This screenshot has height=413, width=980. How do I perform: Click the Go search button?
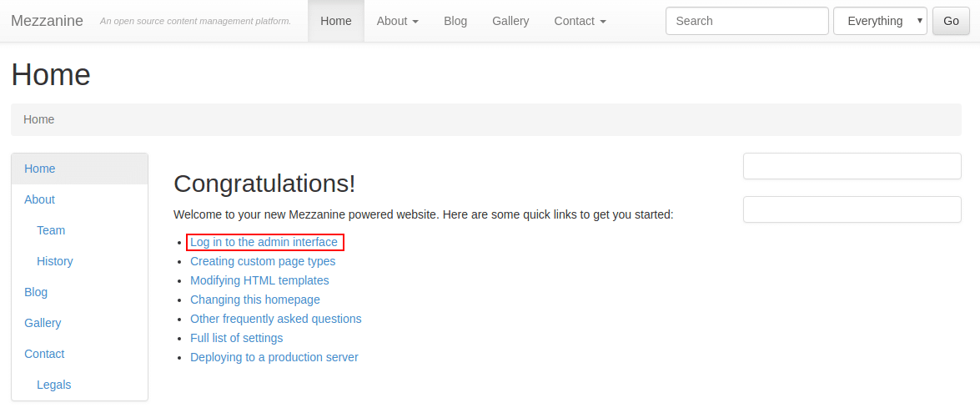coord(951,21)
